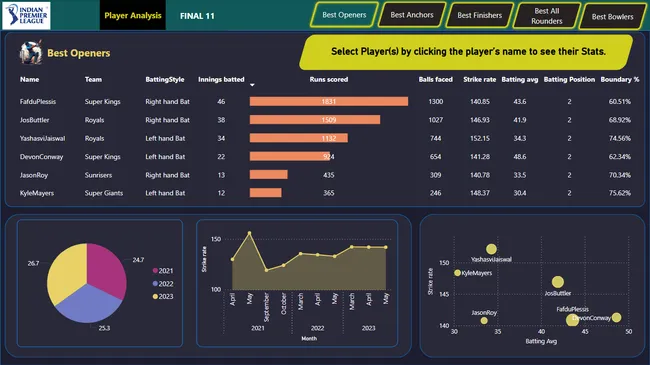This screenshot has width=650, height=365.
Task: Select player KyleMayers in the table
Action: (x=36, y=193)
